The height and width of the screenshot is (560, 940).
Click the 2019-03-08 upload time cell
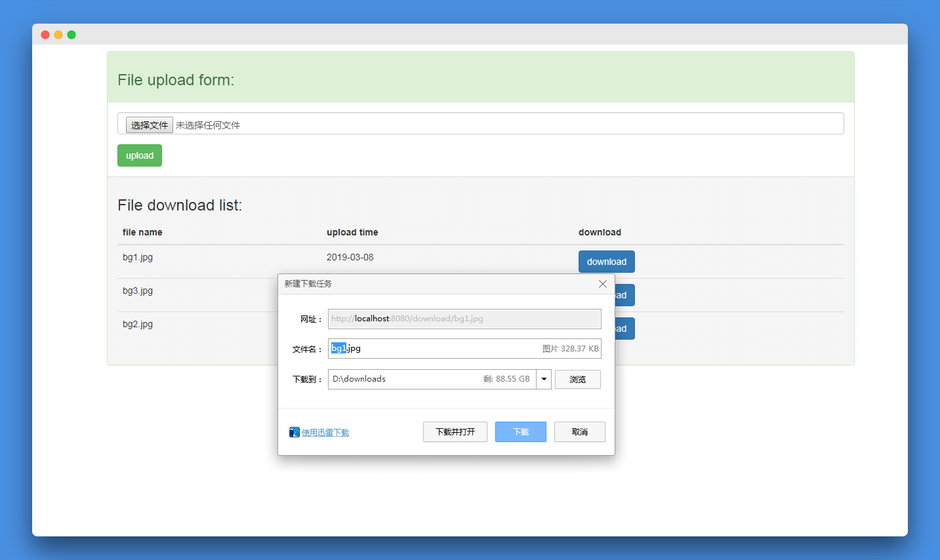[350, 257]
